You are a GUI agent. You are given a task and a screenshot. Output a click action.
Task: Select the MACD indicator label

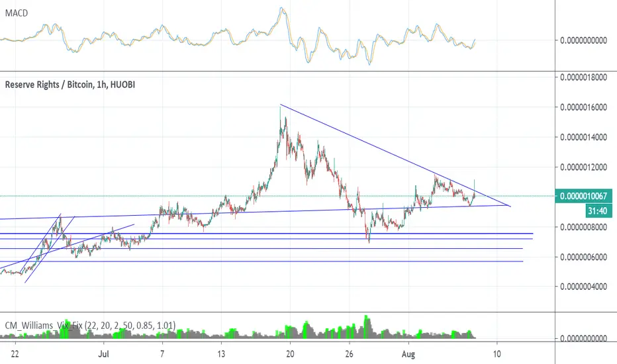17,13
